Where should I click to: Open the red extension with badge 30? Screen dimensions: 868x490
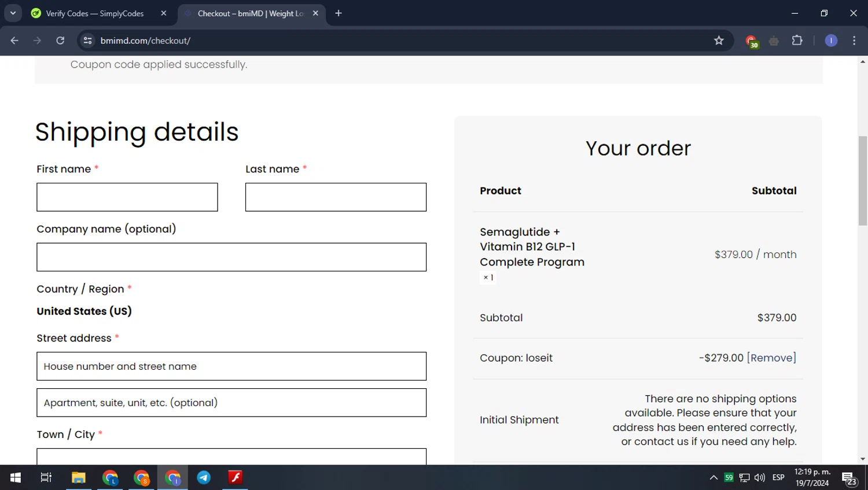751,41
